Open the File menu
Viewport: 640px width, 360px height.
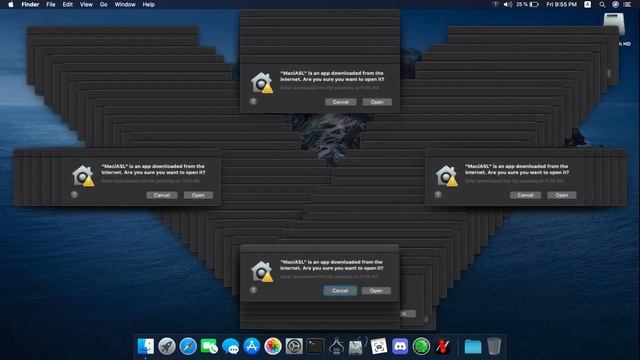point(51,4)
